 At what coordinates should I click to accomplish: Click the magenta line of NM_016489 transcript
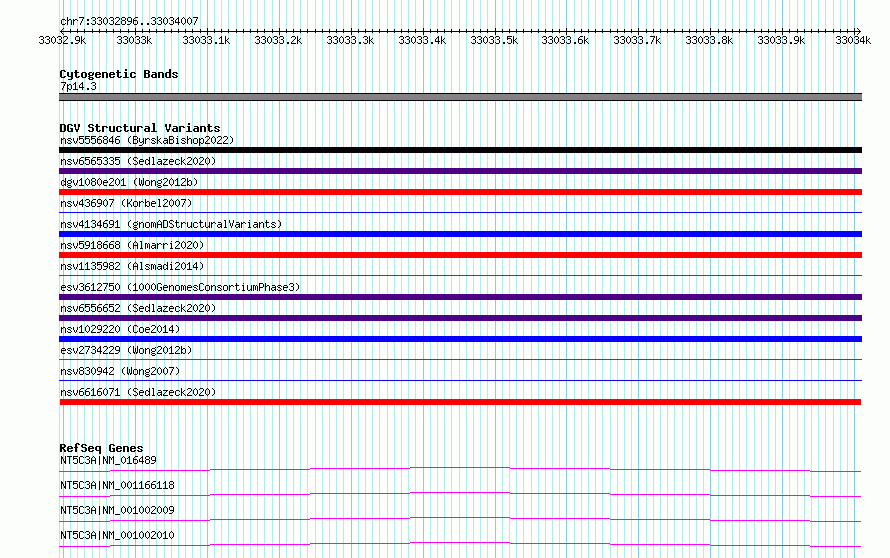460,469
